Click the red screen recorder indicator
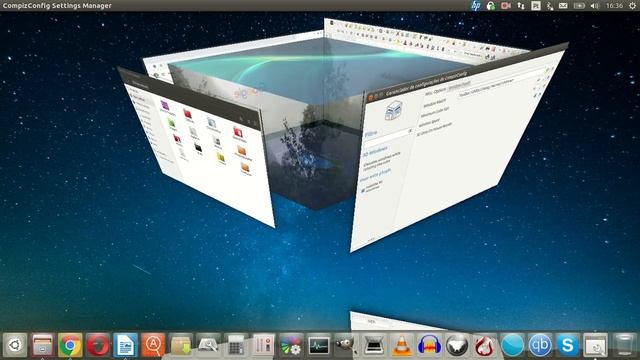This screenshot has height=360, width=640. coord(506,5)
